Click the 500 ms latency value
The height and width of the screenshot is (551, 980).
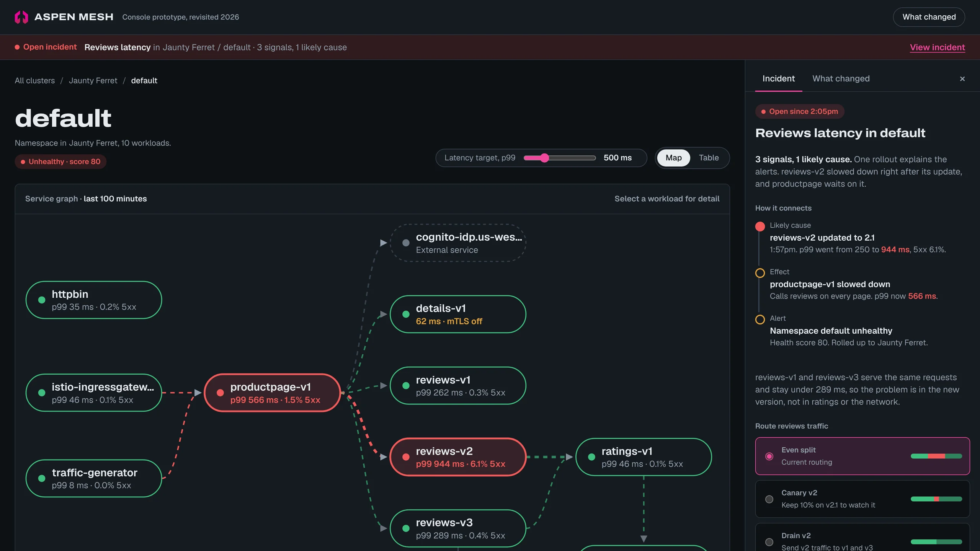[617, 158]
